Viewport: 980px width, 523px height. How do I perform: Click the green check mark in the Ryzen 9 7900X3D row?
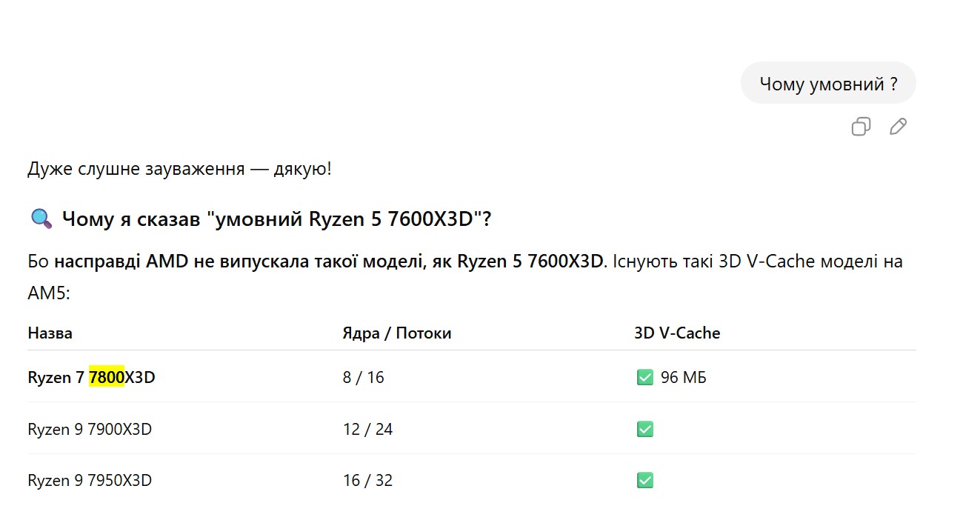coord(644,429)
